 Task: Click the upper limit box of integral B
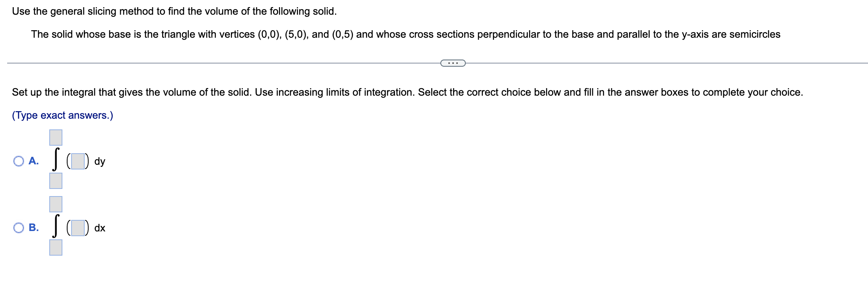[x=55, y=204]
